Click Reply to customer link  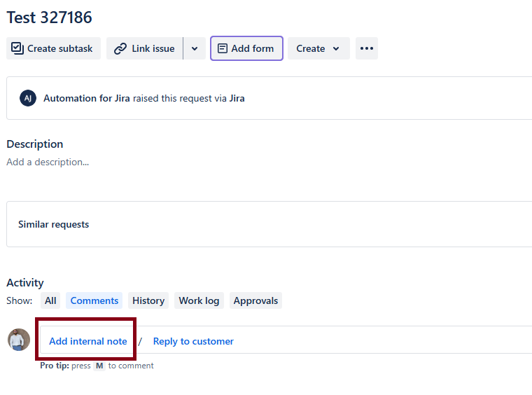point(193,341)
